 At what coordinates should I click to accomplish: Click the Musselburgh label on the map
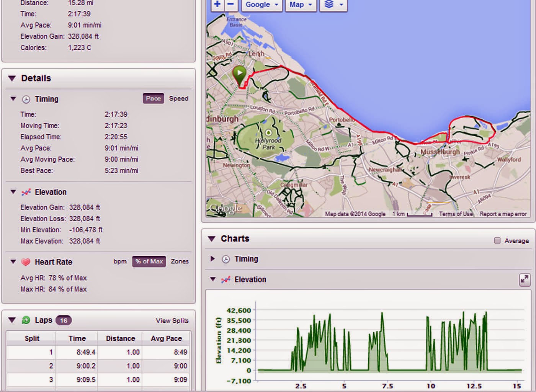[440, 152]
